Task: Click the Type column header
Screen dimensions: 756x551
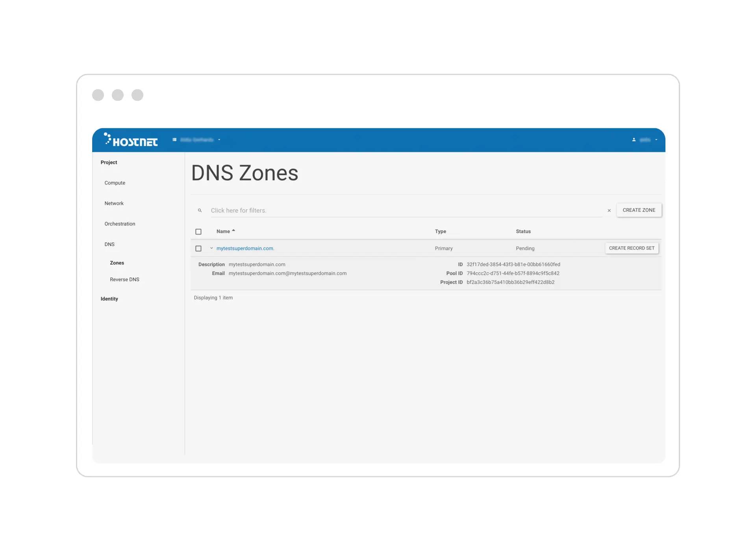Action: pos(440,231)
